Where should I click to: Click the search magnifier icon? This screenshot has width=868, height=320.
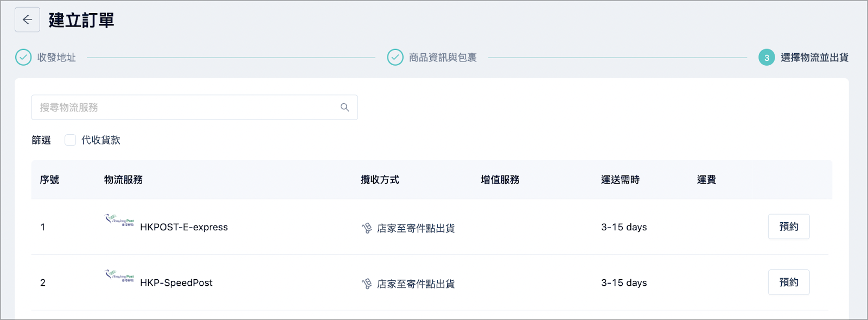tap(344, 108)
